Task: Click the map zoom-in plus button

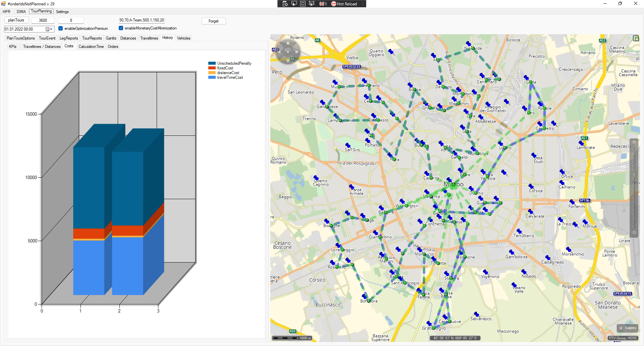Action: 634,142
